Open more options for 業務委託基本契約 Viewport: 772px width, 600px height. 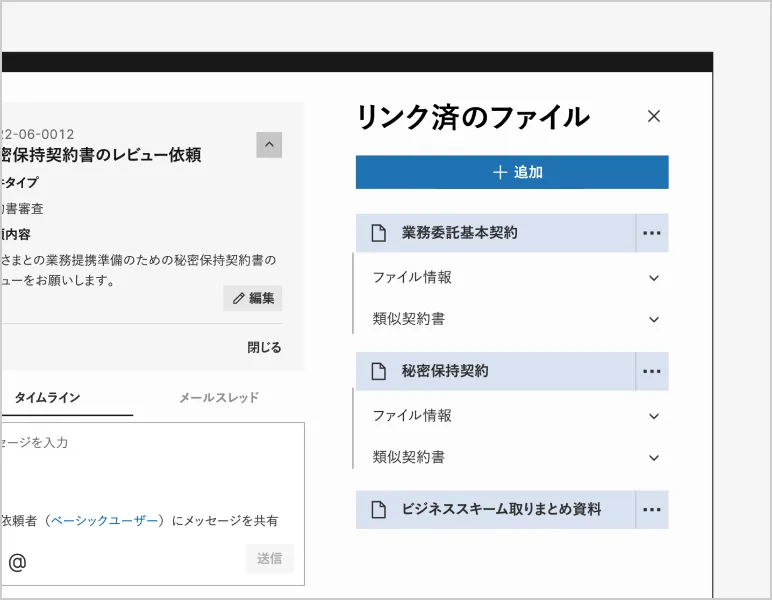pos(652,233)
